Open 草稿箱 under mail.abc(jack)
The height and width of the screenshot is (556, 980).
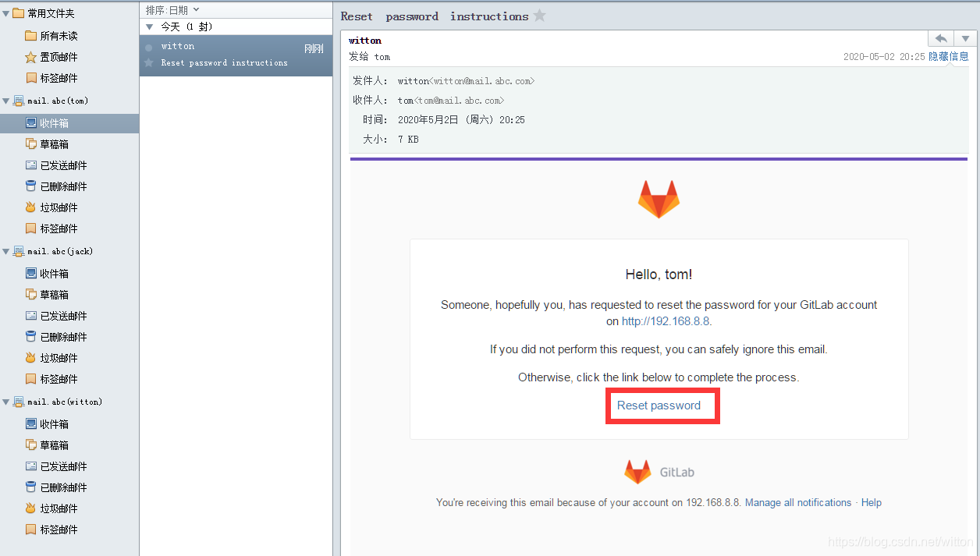point(47,295)
